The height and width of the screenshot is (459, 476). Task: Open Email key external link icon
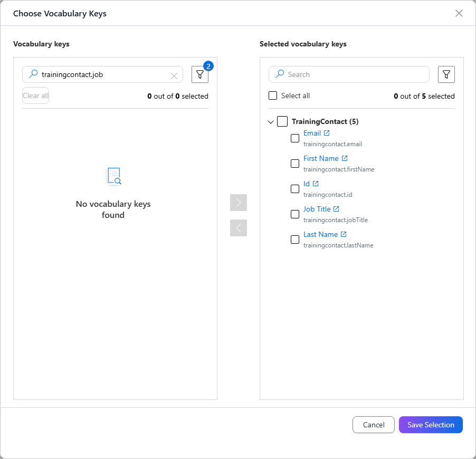327,133
